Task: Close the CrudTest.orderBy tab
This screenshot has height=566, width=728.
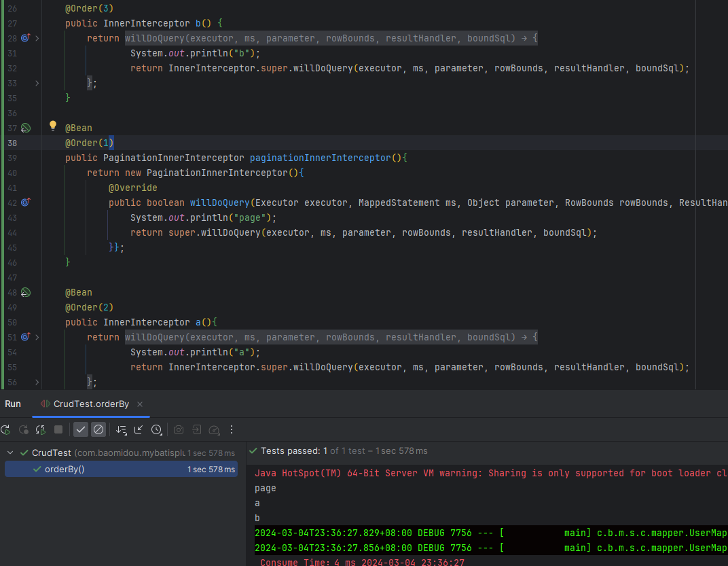Action: click(140, 404)
